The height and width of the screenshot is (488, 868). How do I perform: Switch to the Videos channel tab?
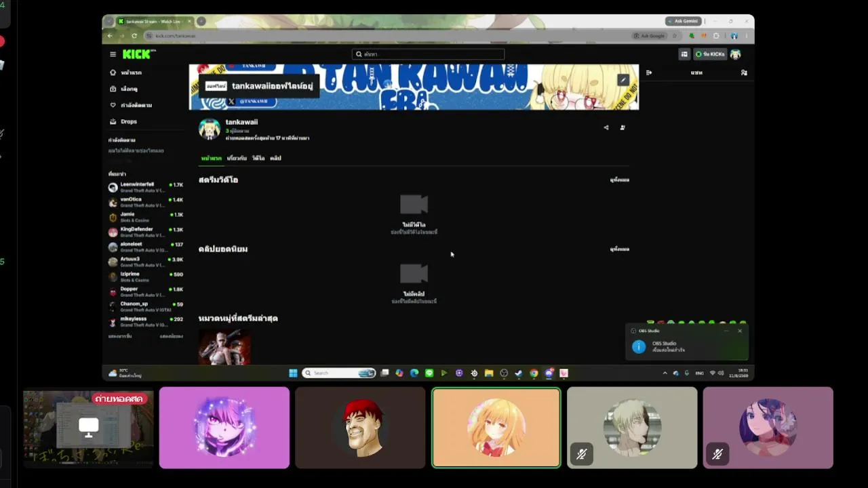(258, 158)
